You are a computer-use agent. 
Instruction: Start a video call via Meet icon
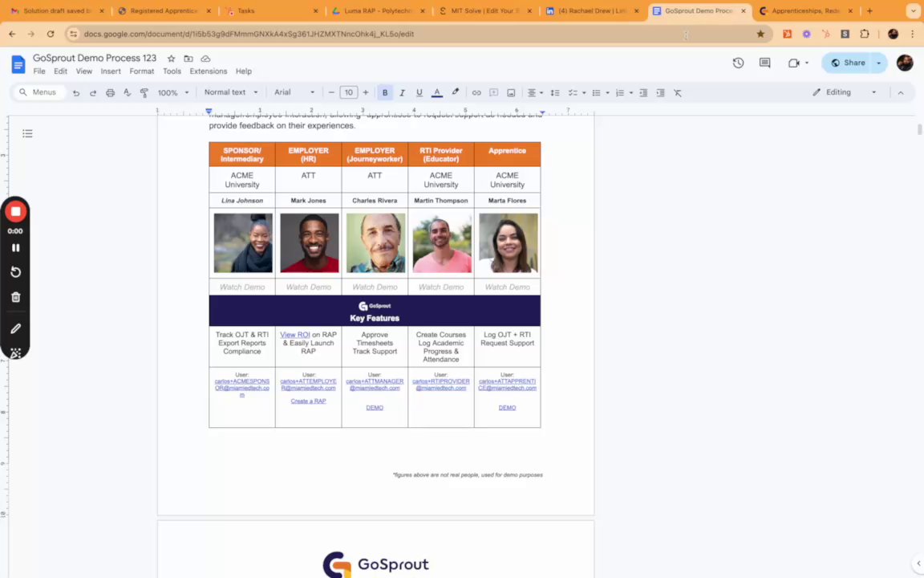tap(794, 63)
